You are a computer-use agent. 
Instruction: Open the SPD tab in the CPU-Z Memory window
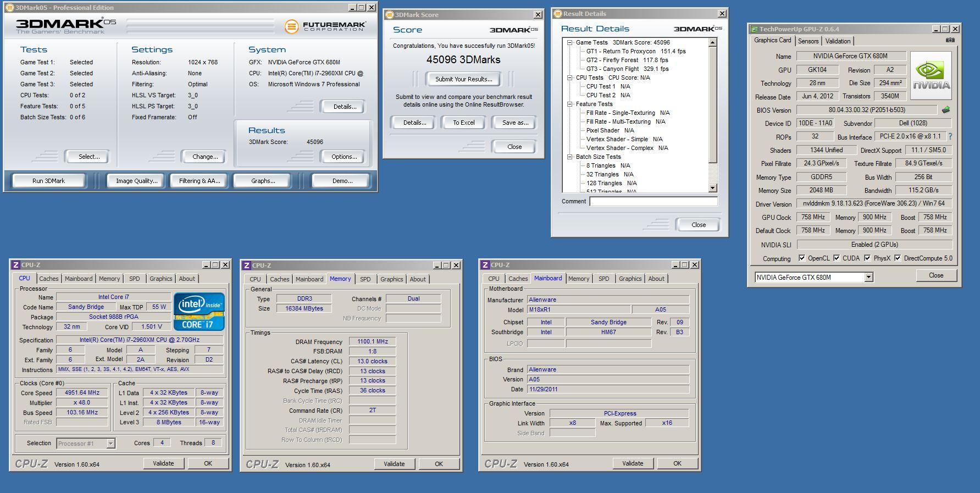(x=365, y=279)
